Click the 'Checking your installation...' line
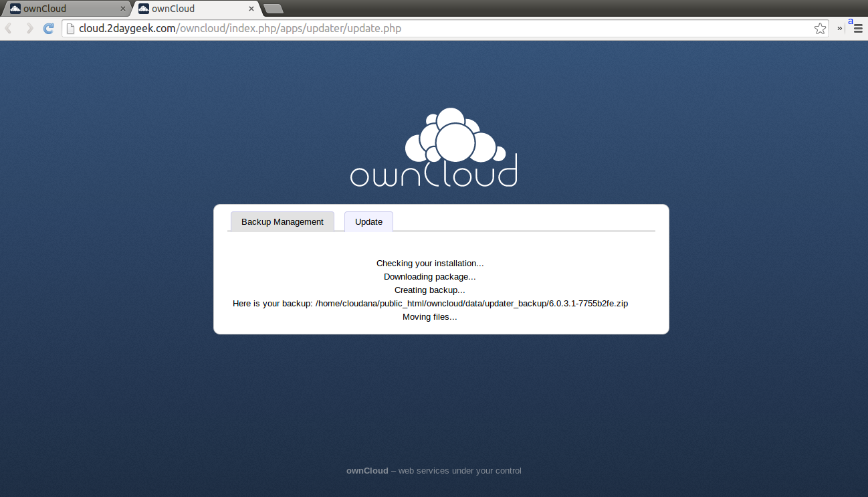Screen dimensions: 868x497 430,264
